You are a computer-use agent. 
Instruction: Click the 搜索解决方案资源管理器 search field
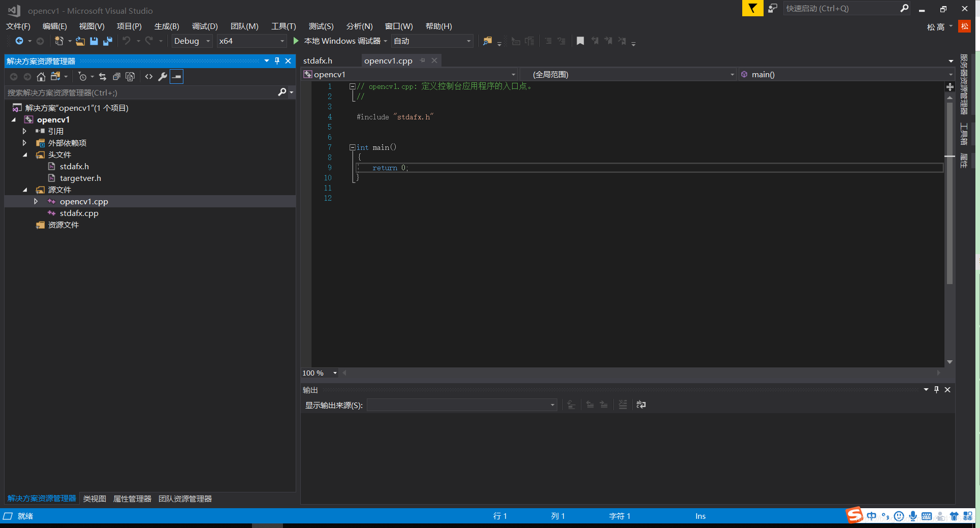[x=141, y=92]
